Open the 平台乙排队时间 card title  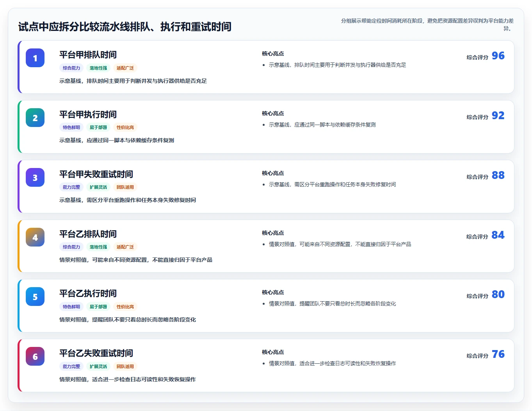pos(88,234)
